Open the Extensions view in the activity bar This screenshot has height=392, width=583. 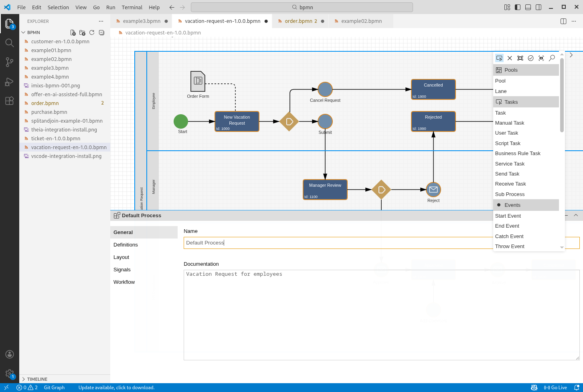coord(10,101)
